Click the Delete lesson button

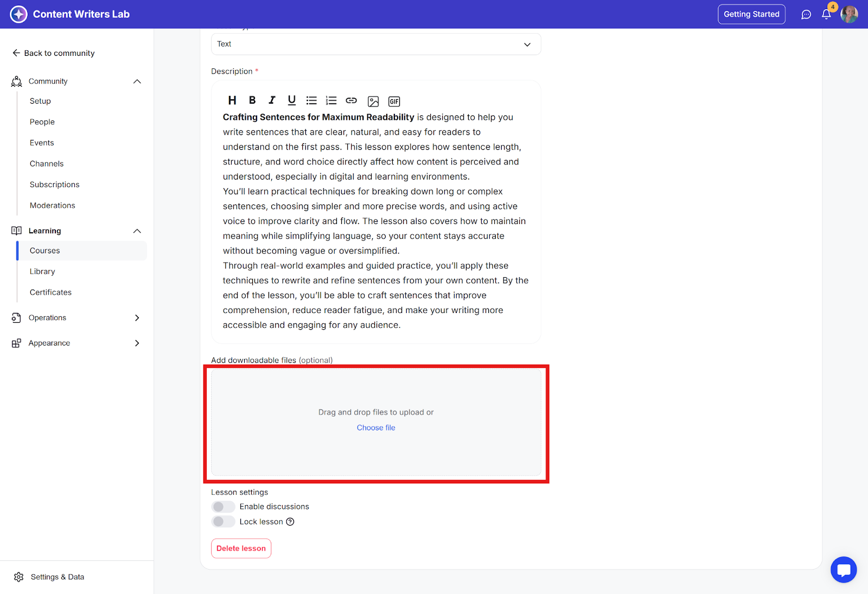tap(241, 548)
